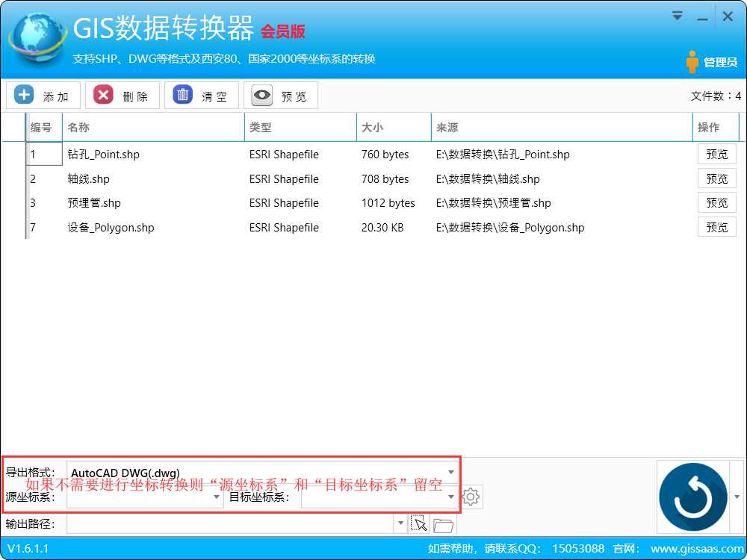Open the output folder browse icon
The height and width of the screenshot is (560, 747).
coord(444,525)
